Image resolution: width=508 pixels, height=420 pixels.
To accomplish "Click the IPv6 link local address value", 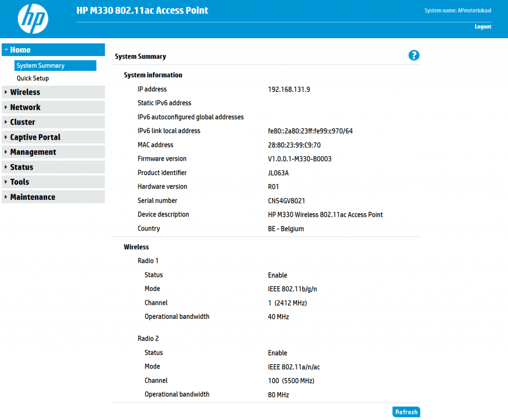I will click(310, 131).
